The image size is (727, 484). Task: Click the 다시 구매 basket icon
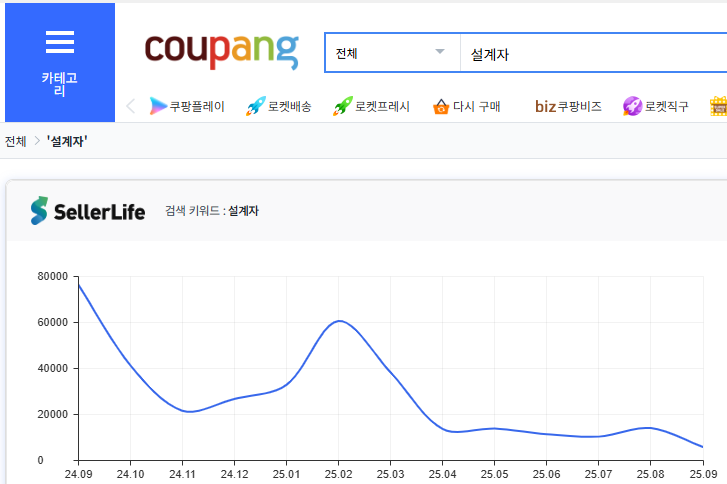click(441, 106)
